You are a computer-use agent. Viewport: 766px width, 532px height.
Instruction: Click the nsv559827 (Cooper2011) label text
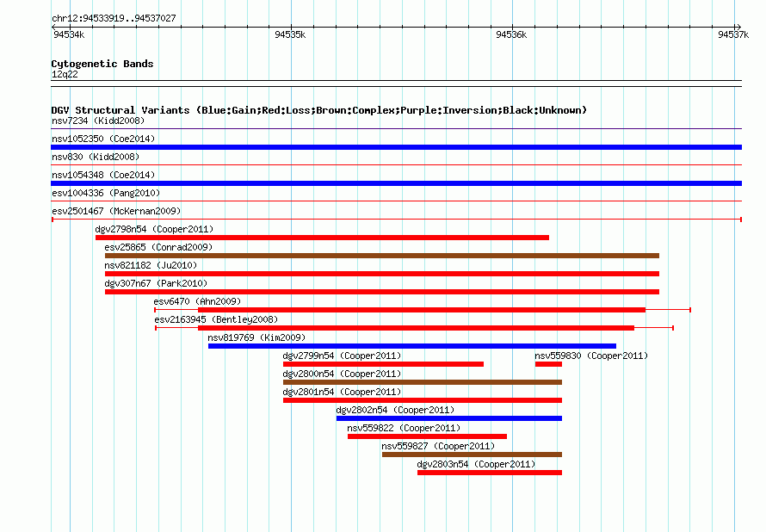(x=438, y=446)
